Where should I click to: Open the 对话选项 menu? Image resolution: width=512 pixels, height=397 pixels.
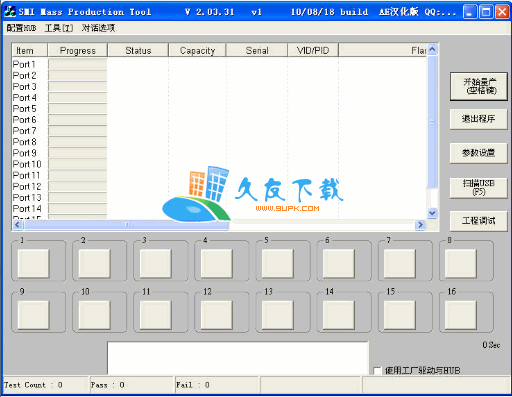tap(98, 28)
